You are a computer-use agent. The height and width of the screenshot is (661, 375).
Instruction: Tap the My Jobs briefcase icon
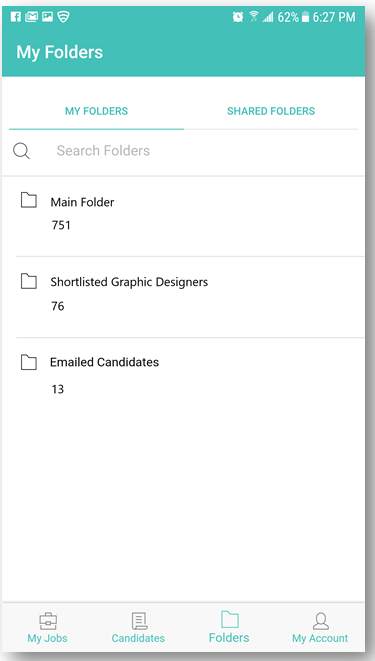click(48, 621)
